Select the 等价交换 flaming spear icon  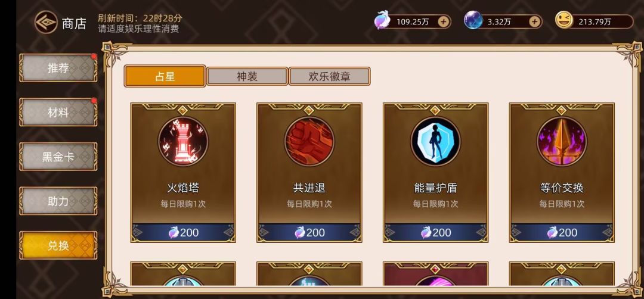pyautogui.click(x=562, y=142)
